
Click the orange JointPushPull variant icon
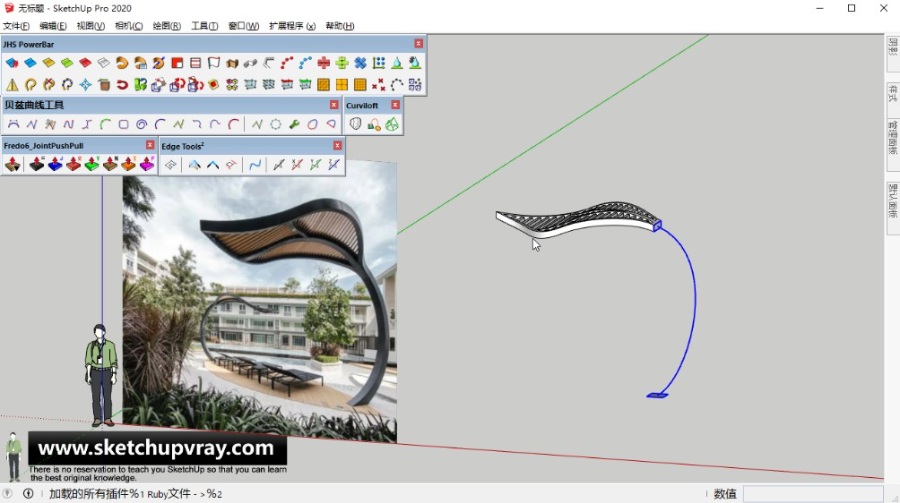point(129,165)
